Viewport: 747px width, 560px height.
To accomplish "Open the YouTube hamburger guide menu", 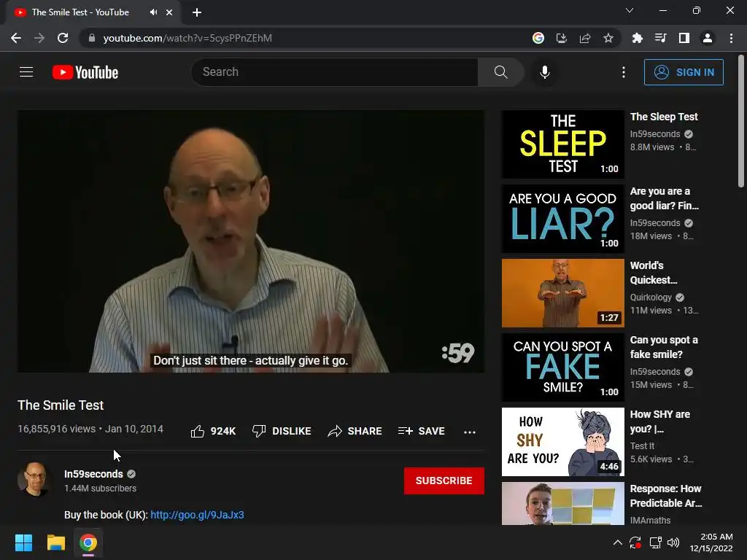I will point(26,72).
